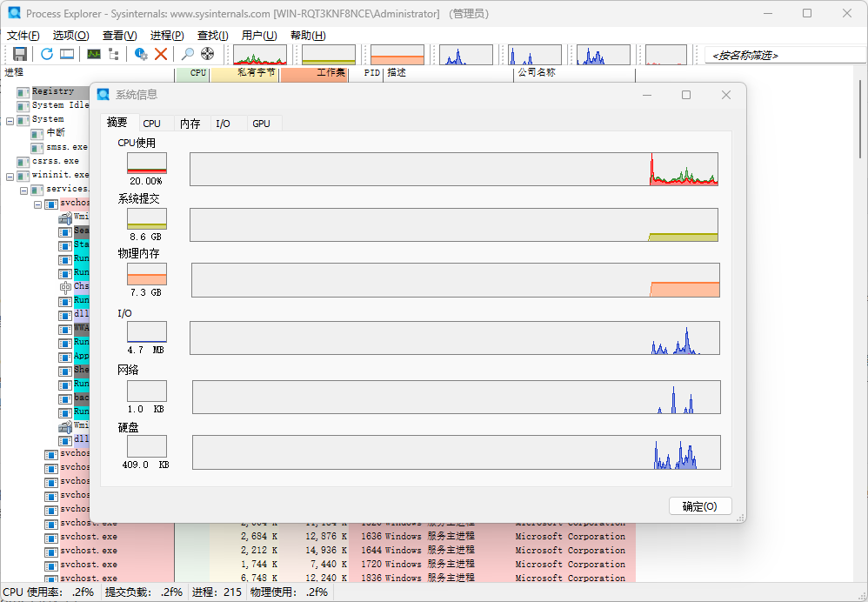
Task: Select the csrss.exe process entry
Action: [56, 161]
